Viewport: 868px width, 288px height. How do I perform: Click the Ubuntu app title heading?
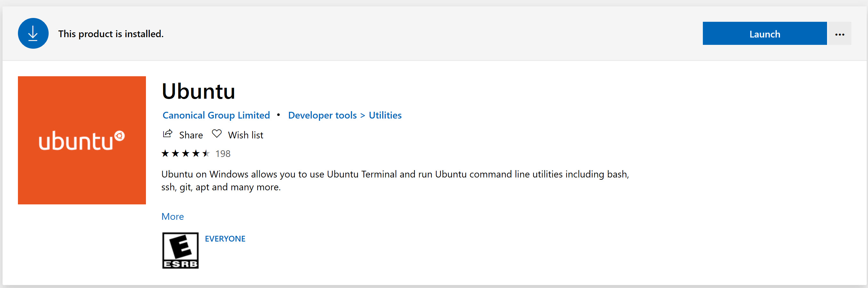coord(198,91)
